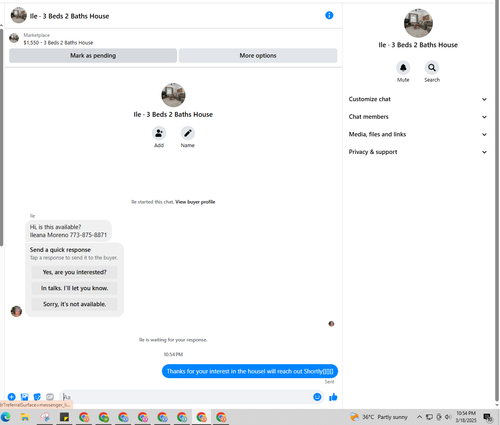Open the last Chrome icon on the taskbar

coord(221,417)
